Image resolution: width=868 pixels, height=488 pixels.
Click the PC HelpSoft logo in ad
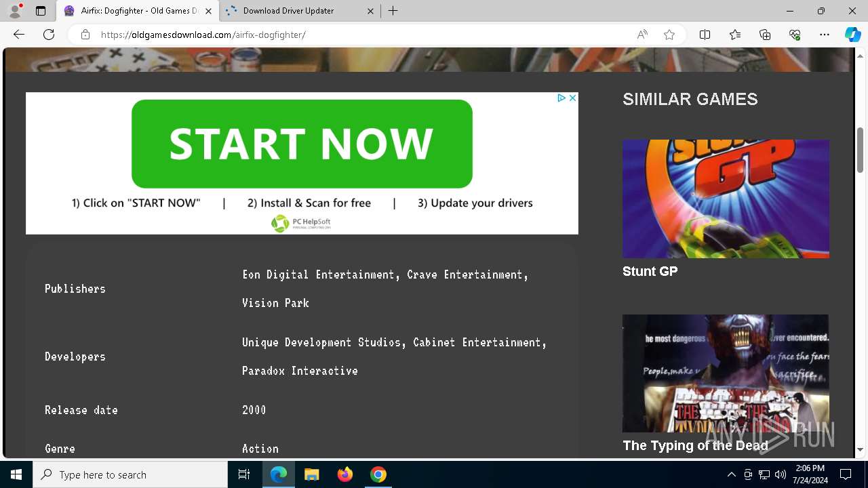[x=301, y=223]
